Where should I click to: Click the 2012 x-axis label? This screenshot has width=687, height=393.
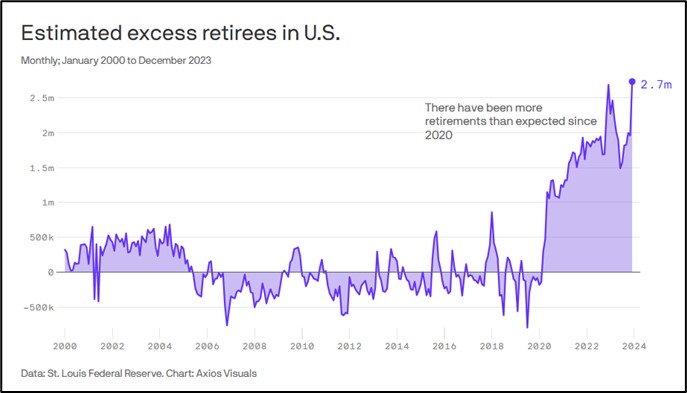(349, 346)
